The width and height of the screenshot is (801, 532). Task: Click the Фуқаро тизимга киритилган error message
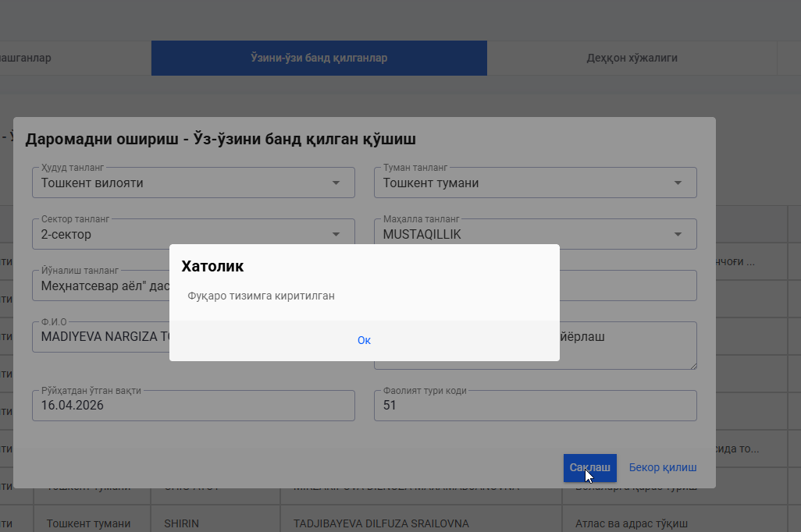click(x=261, y=296)
